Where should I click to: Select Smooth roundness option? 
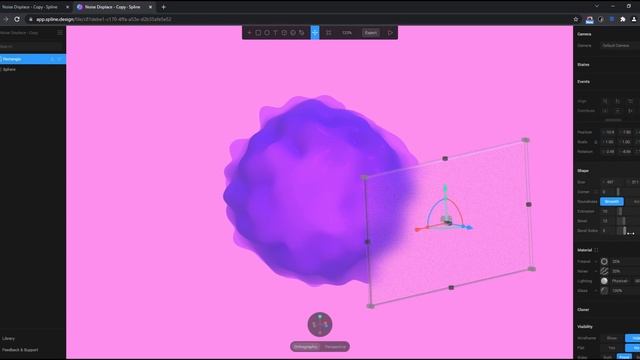pos(612,202)
